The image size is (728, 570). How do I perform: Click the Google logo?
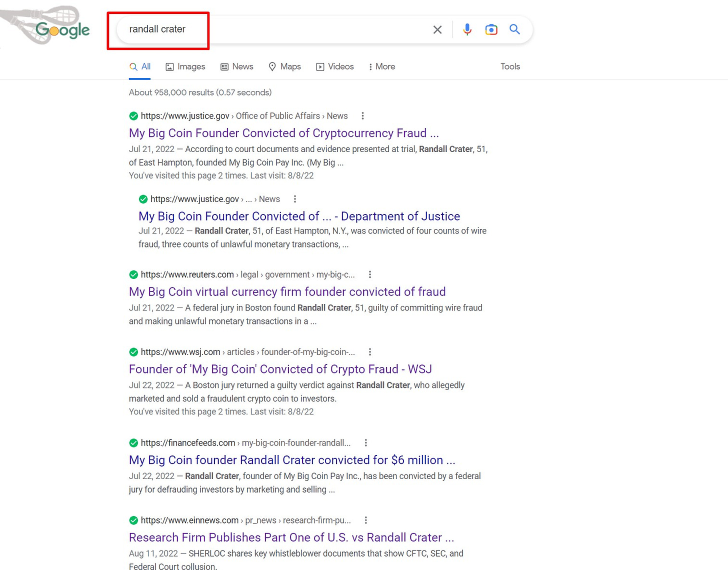[62, 30]
